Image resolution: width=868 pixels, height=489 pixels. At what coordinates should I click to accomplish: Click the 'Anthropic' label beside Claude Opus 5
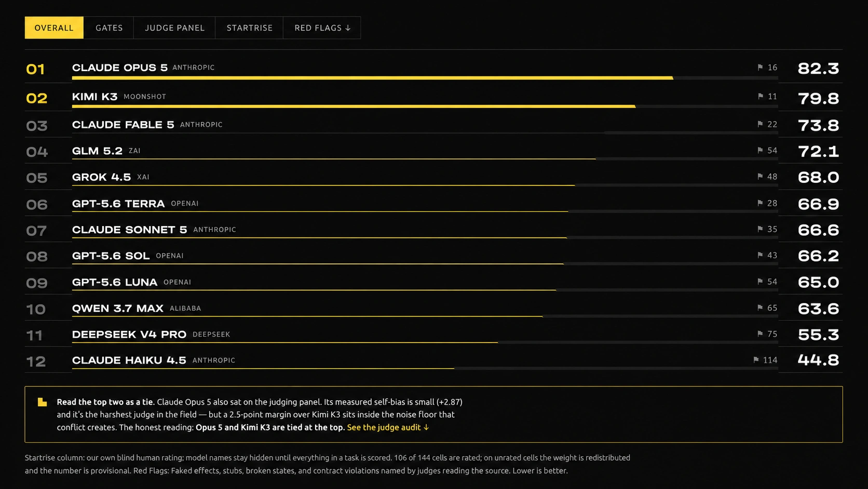click(x=194, y=68)
